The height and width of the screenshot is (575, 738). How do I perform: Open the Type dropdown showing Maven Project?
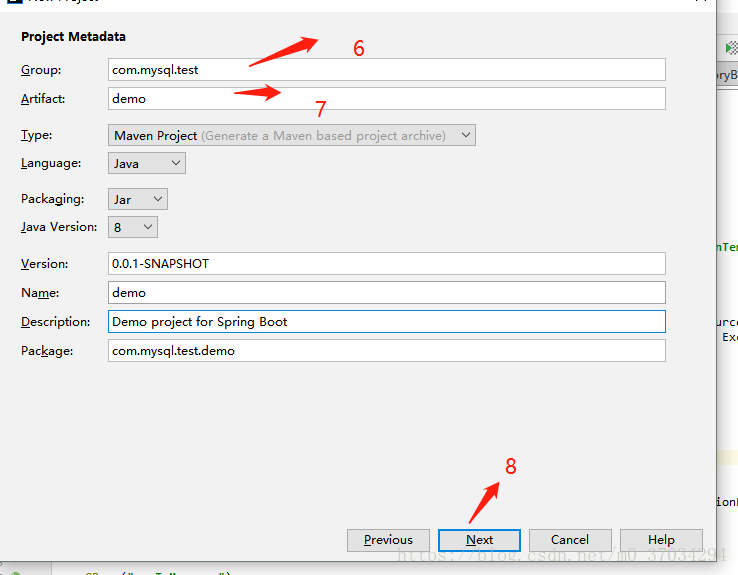point(292,135)
